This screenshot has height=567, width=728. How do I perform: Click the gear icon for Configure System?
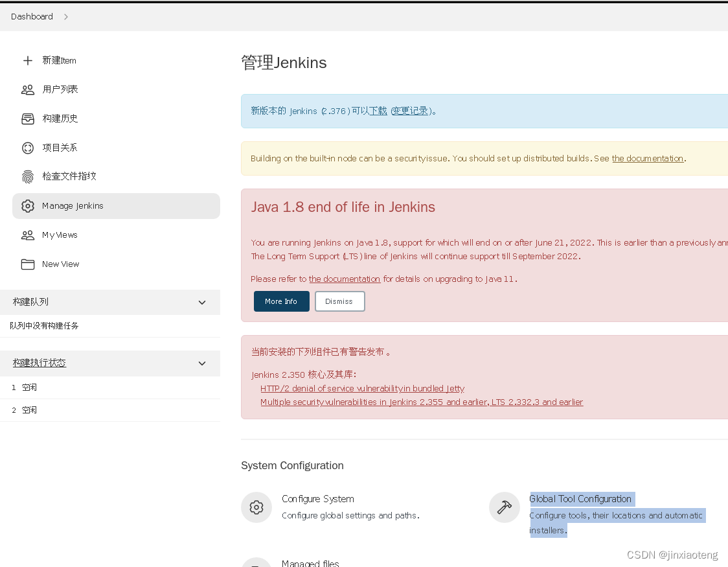click(256, 507)
